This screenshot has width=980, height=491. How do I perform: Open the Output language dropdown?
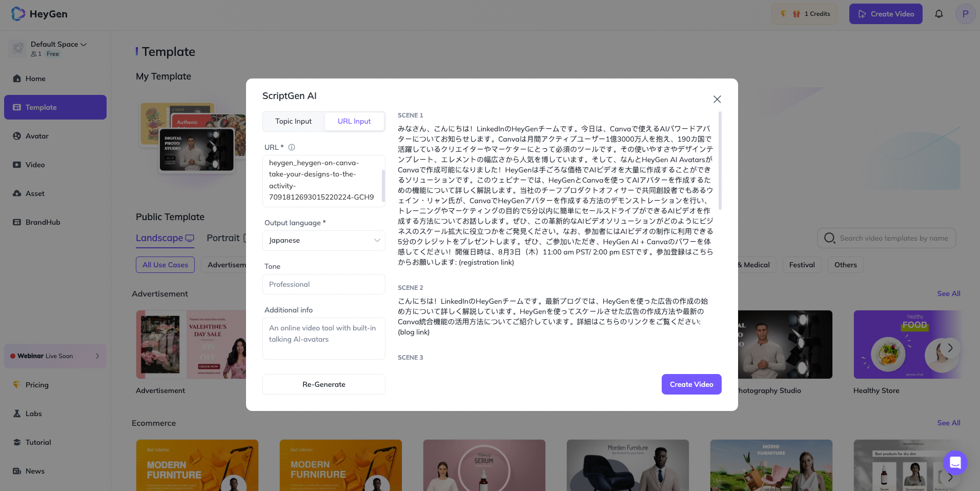(x=324, y=241)
